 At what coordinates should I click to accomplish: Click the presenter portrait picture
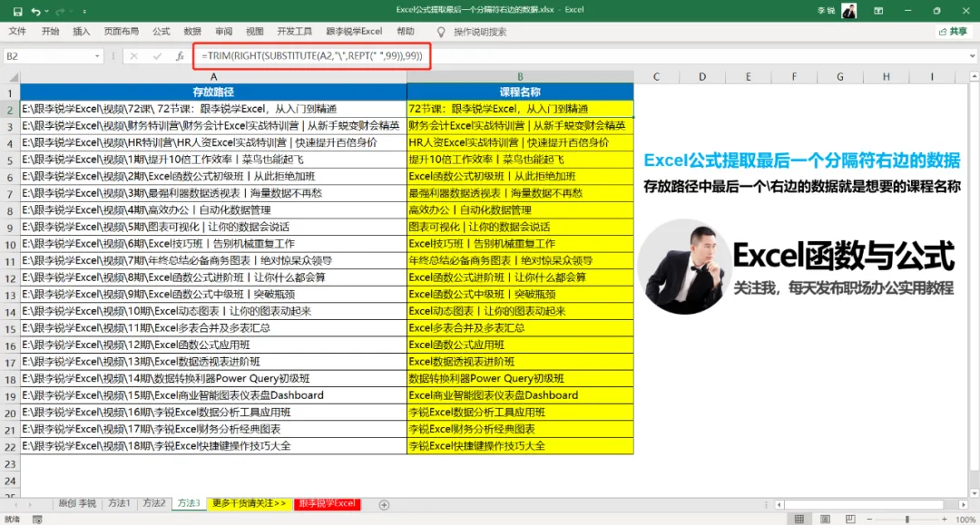pyautogui.click(x=684, y=267)
